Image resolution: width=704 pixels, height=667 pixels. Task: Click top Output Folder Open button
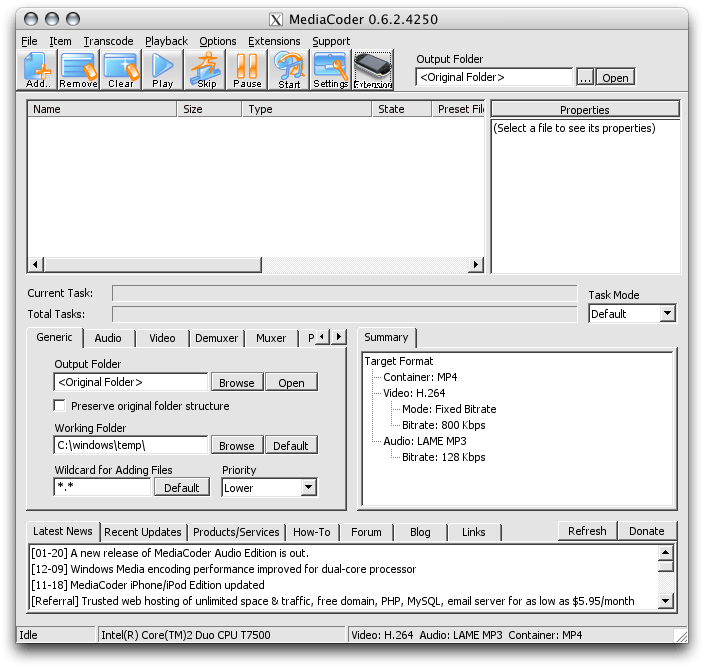(615, 78)
